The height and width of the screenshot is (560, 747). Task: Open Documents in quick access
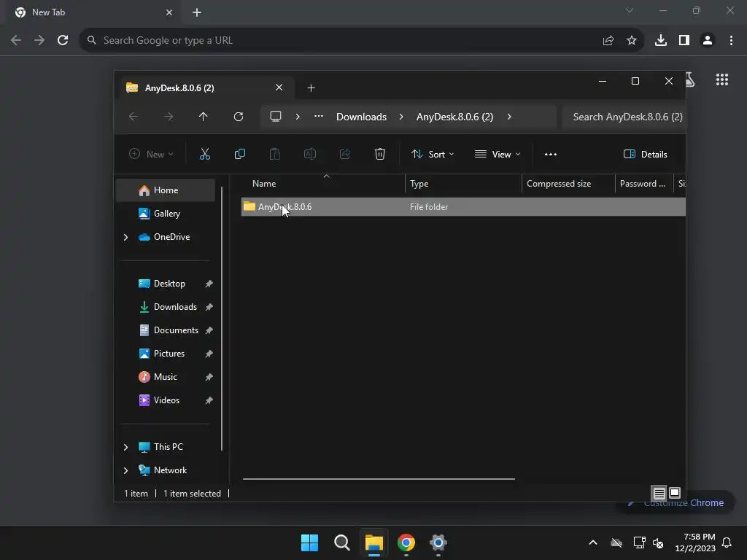[166, 330]
